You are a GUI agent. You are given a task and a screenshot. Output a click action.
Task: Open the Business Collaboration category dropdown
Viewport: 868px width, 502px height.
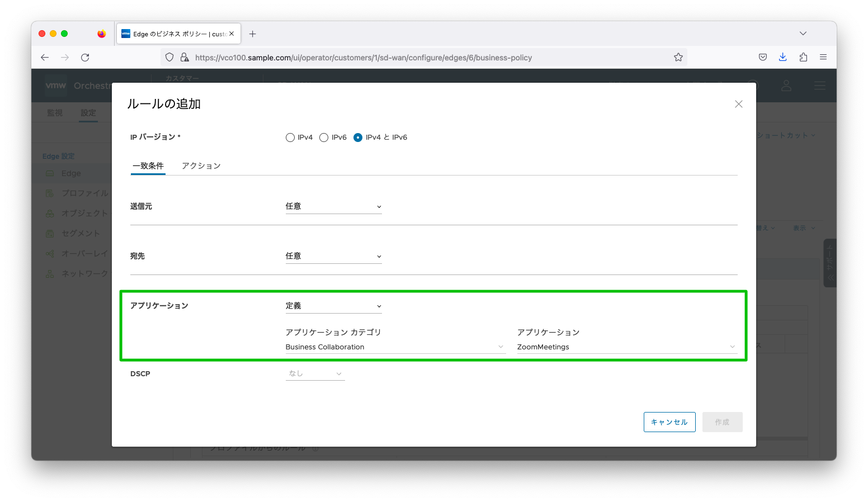395,347
